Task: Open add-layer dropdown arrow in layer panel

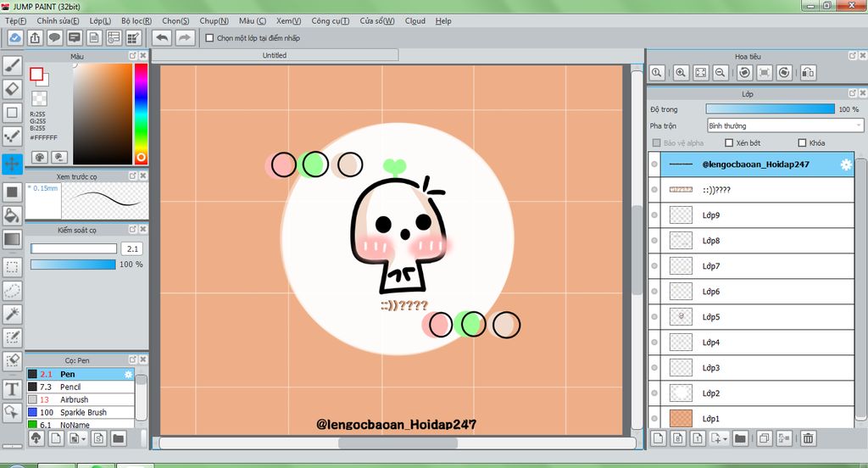Action: coord(725,439)
